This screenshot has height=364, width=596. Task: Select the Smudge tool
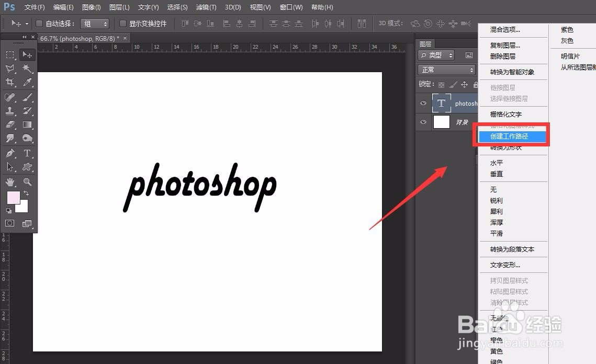point(10,138)
